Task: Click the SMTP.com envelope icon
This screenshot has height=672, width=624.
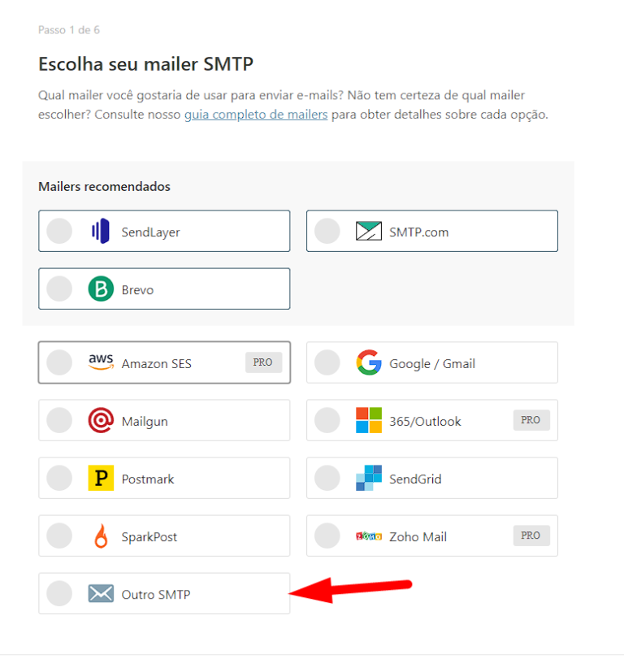Action: [x=369, y=232]
